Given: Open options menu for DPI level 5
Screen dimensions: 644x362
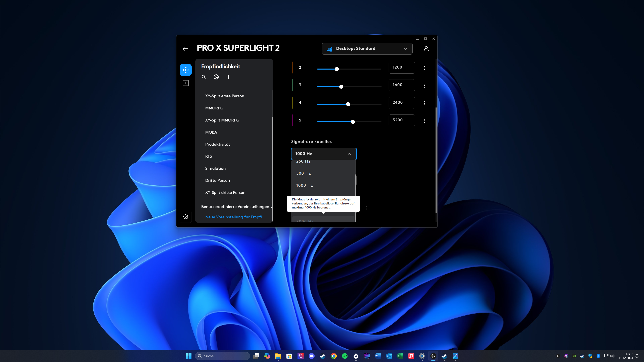Looking at the screenshot, I should tap(424, 121).
